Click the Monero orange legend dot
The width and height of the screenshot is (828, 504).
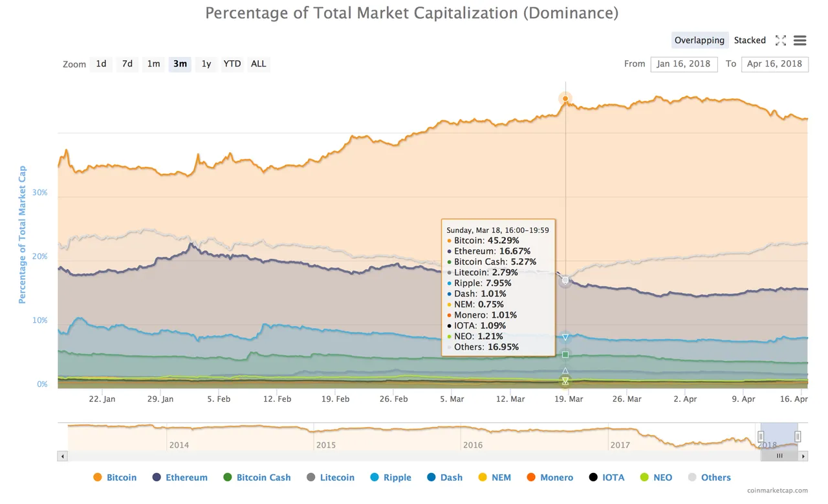click(531, 477)
